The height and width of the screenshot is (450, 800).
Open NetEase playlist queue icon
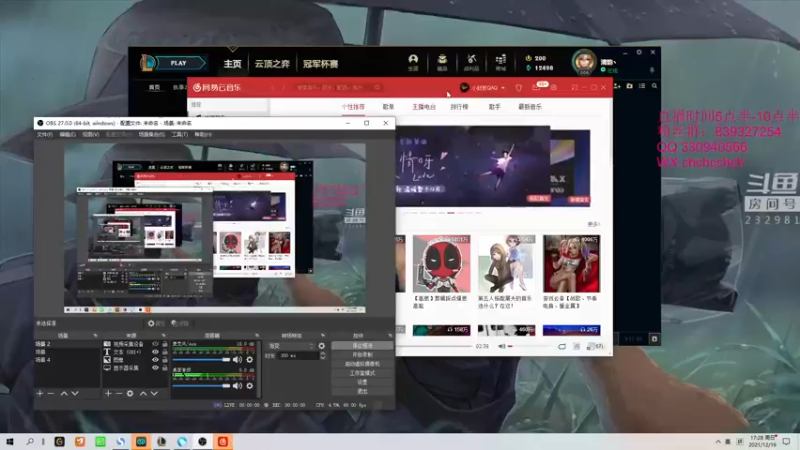(x=595, y=346)
